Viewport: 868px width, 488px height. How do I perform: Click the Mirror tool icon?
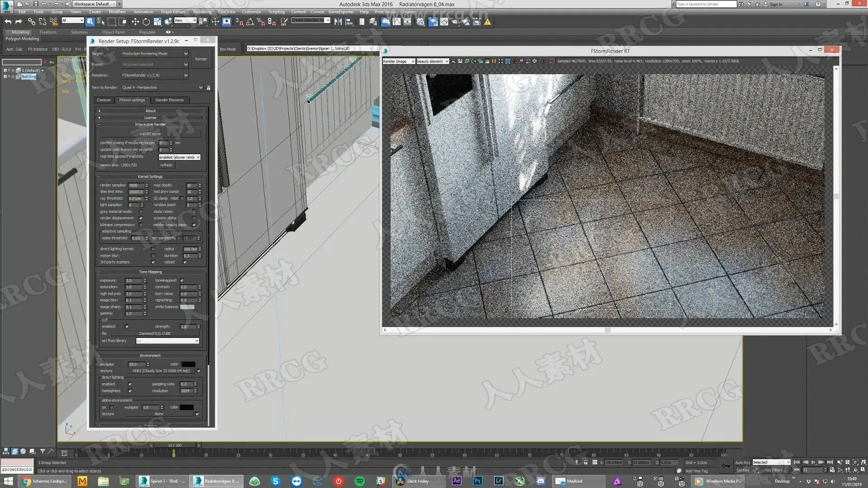point(338,21)
